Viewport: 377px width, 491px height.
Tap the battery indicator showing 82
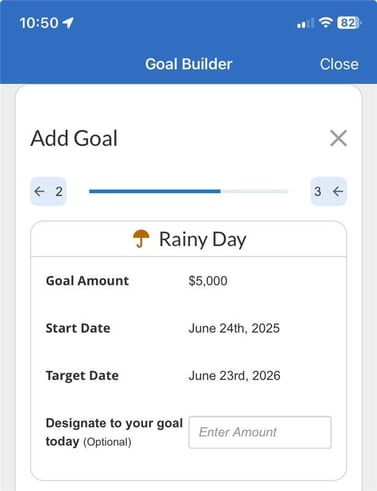click(x=349, y=23)
